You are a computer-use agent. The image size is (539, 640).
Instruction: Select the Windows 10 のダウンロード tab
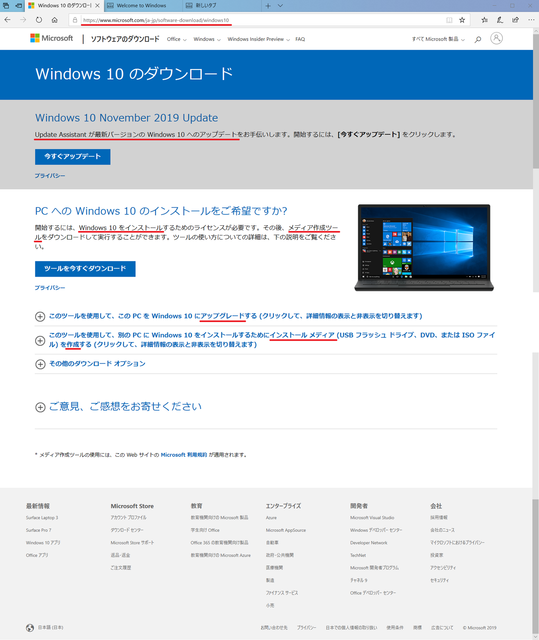click(64, 6)
